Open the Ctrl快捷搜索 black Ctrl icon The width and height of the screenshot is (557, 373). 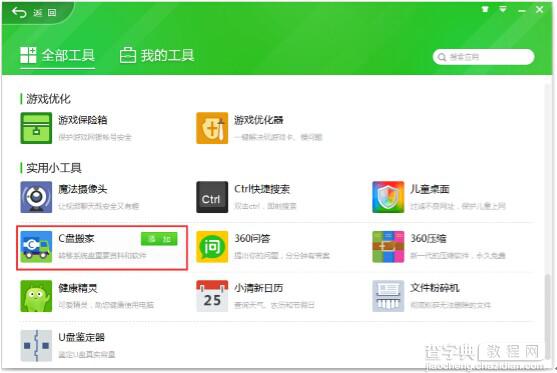point(212,197)
